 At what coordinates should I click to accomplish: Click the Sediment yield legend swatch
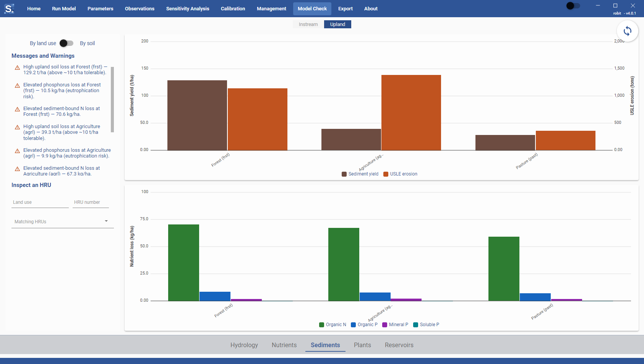344,174
